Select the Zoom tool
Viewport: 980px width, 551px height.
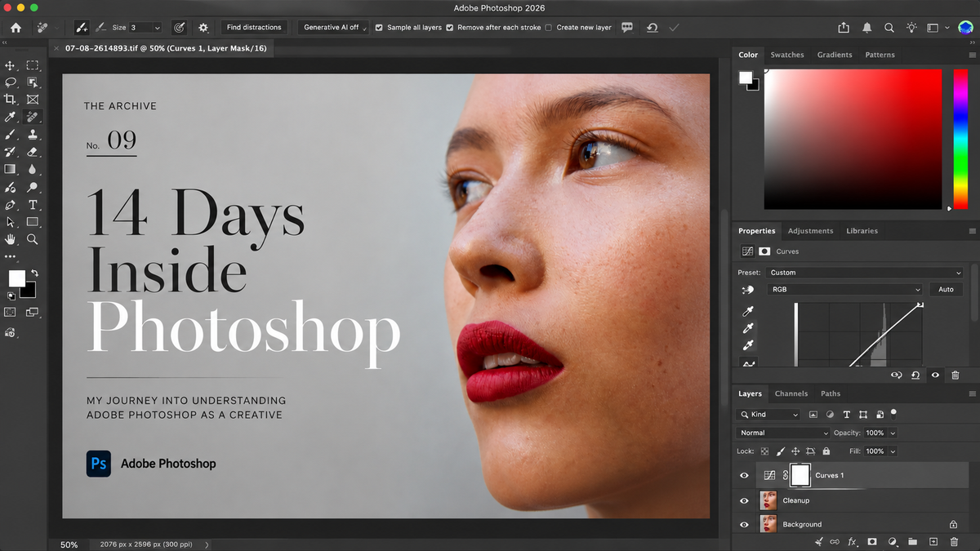click(x=33, y=239)
